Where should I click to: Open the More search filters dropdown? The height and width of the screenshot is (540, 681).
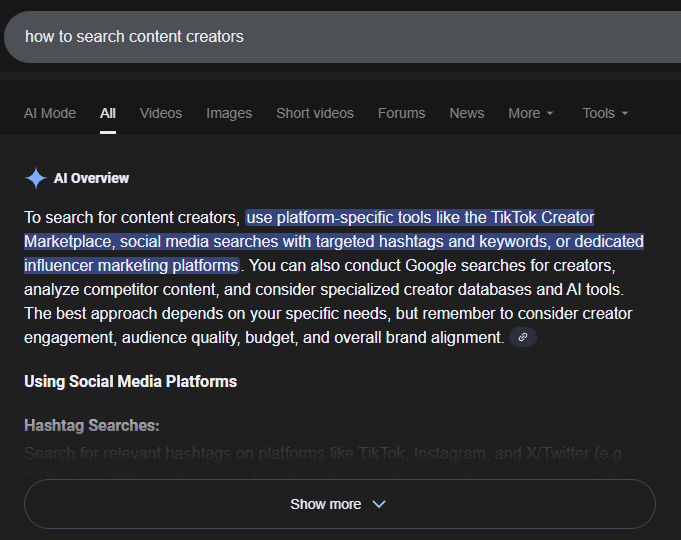[x=530, y=113]
